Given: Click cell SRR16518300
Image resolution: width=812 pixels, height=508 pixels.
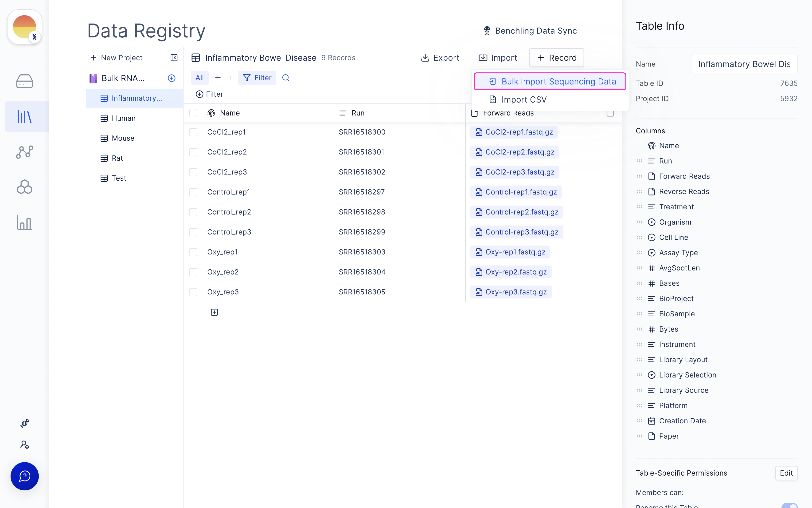Looking at the screenshot, I should 400,132.
